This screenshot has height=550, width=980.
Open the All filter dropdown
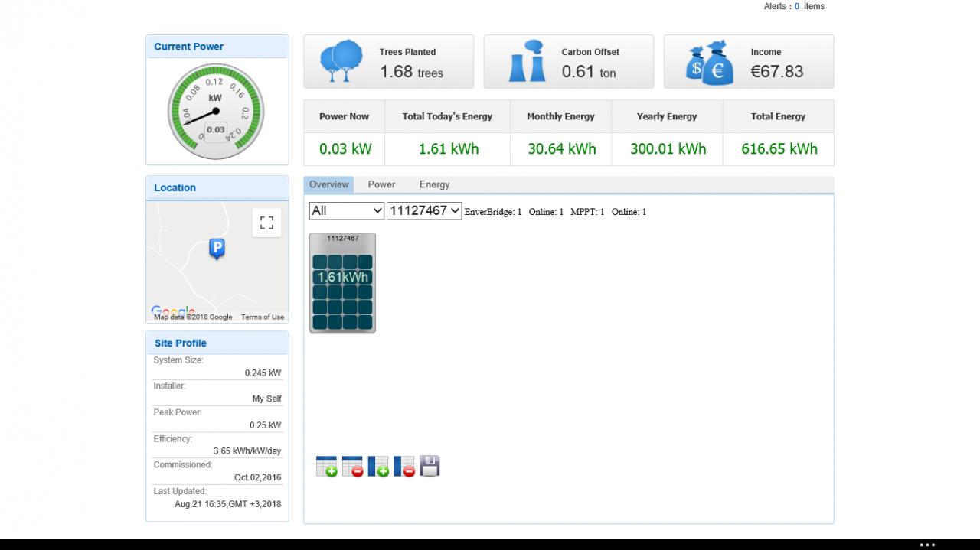pyautogui.click(x=347, y=210)
